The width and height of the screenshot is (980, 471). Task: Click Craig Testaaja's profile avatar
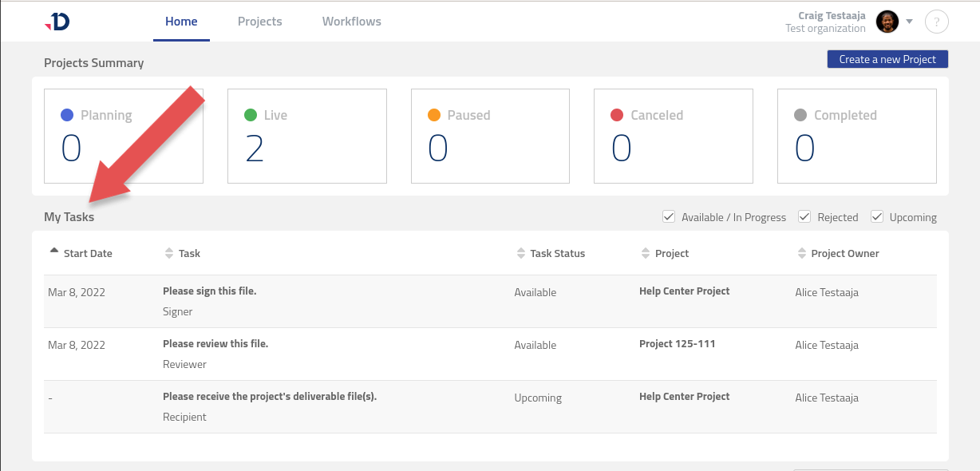click(x=887, y=22)
